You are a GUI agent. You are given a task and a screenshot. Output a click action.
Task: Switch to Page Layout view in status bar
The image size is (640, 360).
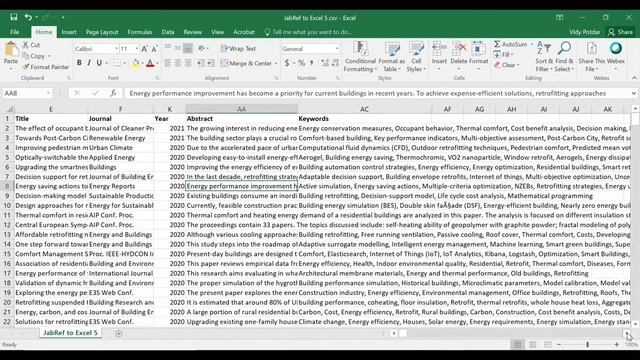pyautogui.click(x=532, y=344)
